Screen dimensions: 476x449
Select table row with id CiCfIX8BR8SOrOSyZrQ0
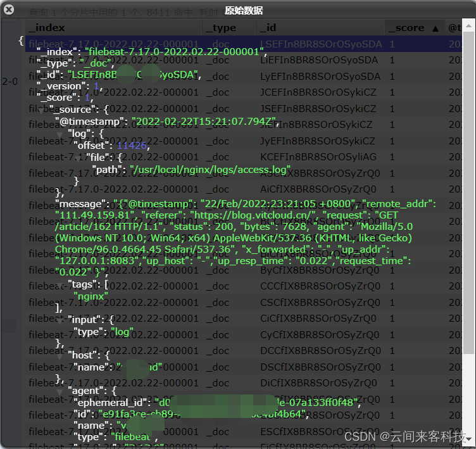coord(244,319)
